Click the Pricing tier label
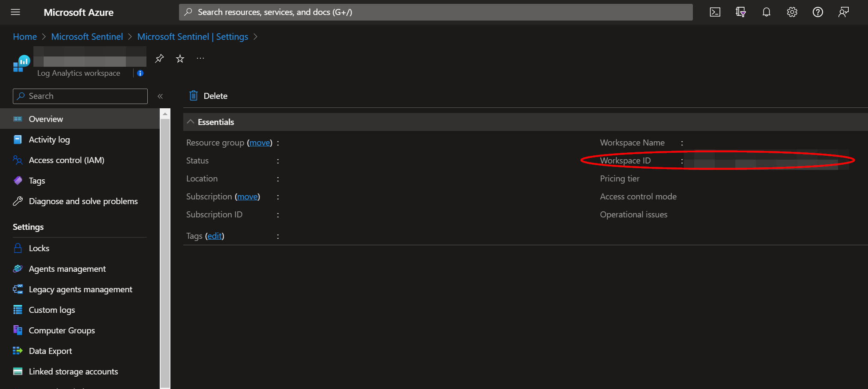The image size is (868, 389). 620,179
